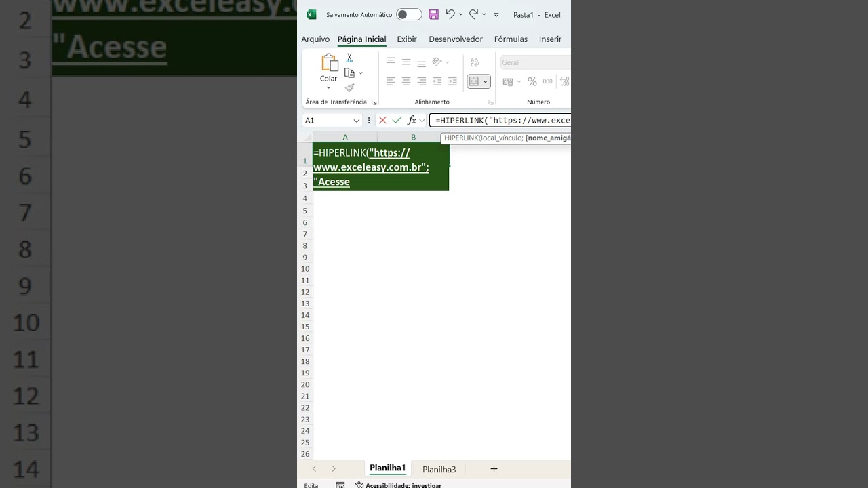This screenshot has width=868, height=488.
Task: Add a new sheet with plus
Action: tap(494, 468)
